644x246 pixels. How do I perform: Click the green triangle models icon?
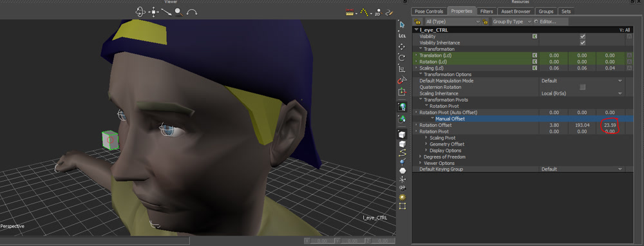[x=402, y=119]
